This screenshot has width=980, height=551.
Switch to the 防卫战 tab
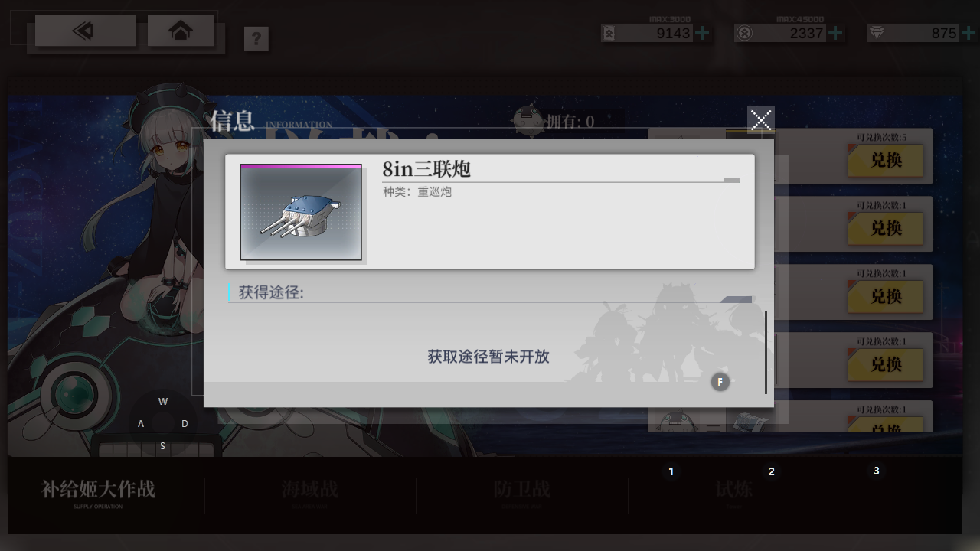click(521, 491)
